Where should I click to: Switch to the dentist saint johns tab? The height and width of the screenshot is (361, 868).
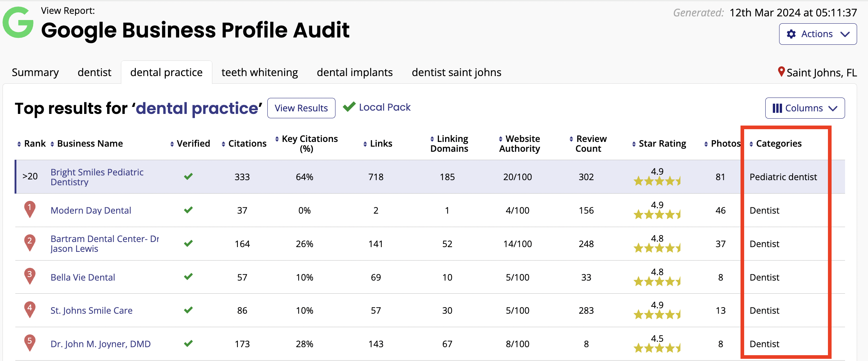coord(456,72)
